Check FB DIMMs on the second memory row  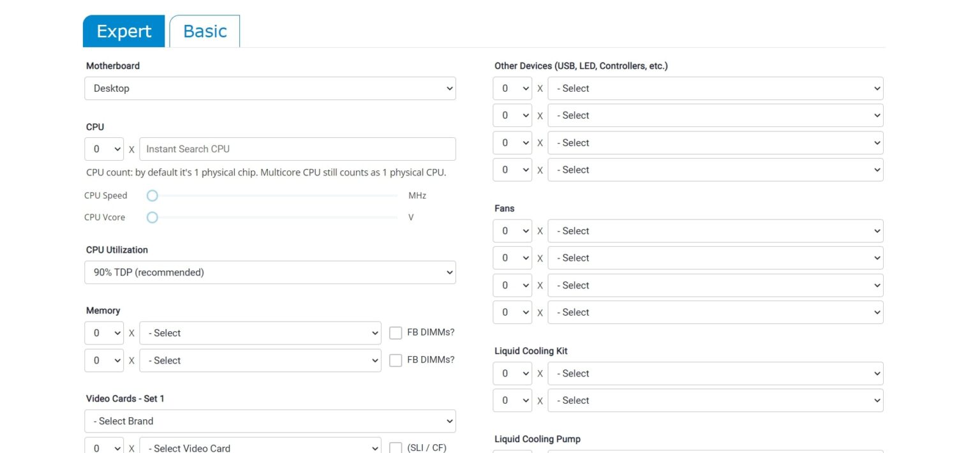(x=396, y=360)
